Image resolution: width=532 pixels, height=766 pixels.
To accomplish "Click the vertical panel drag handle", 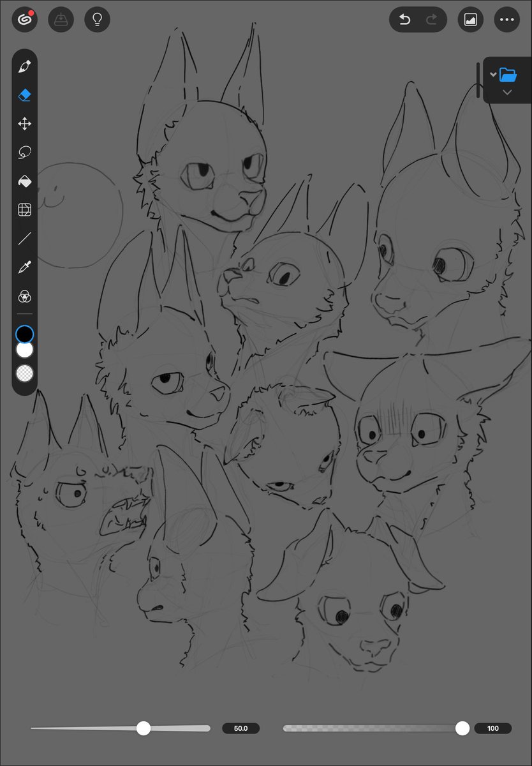I will [478, 80].
